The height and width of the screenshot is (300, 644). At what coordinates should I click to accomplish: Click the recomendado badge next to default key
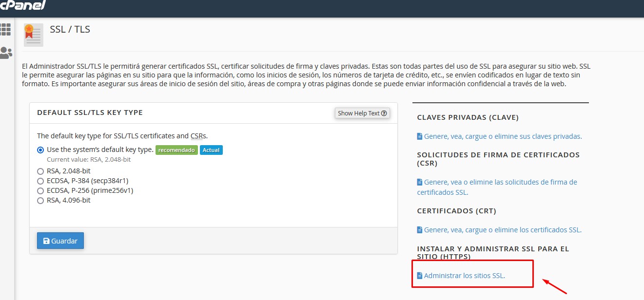176,150
